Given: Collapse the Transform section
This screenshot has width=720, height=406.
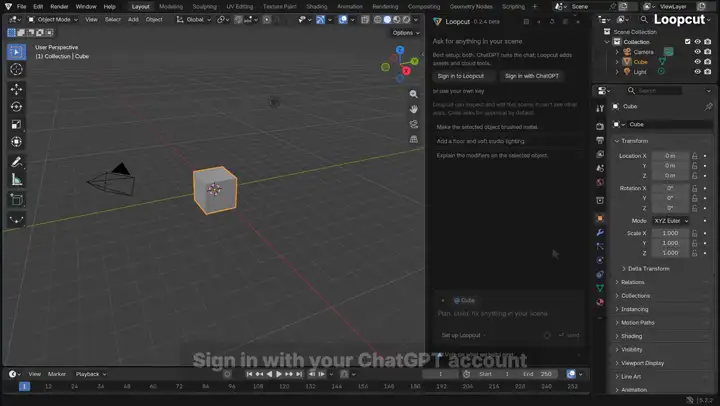Looking at the screenshot, I should coord(634,141).
